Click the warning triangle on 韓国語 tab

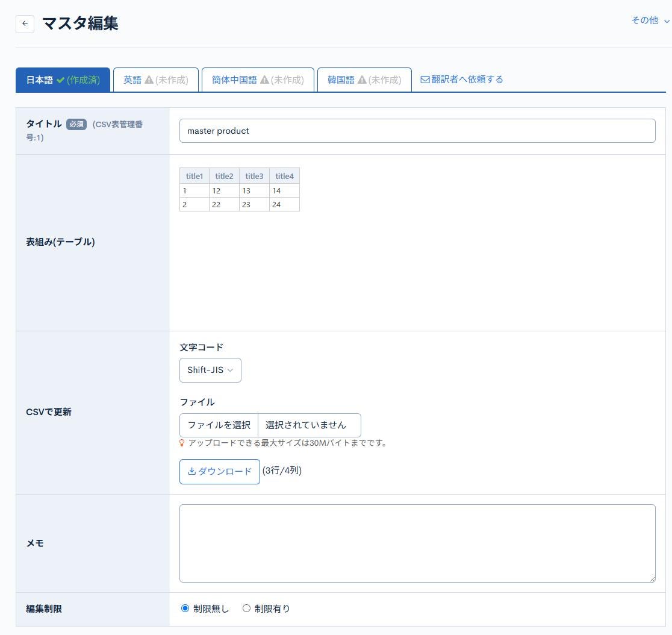(x=362, y=79)
